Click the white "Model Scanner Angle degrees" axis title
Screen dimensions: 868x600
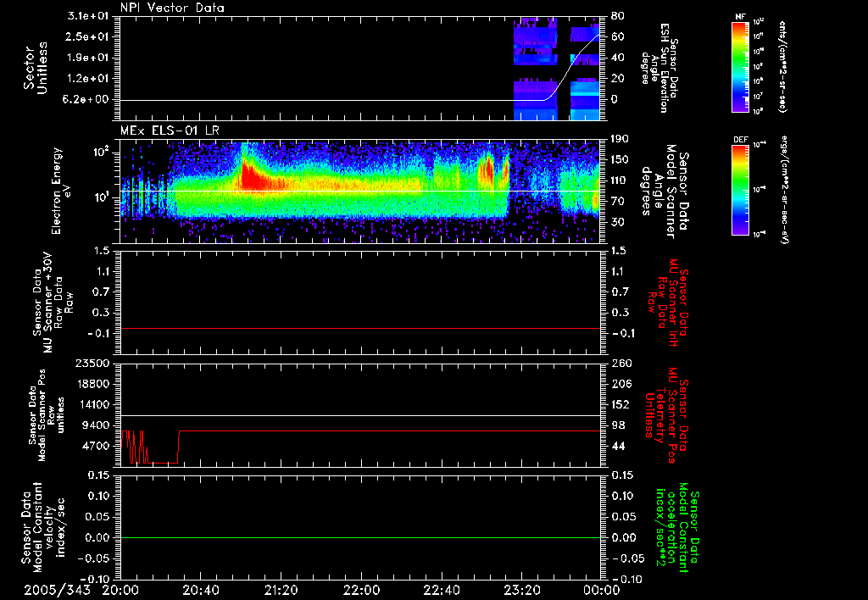pyautogui.click(x=665, y=191)
